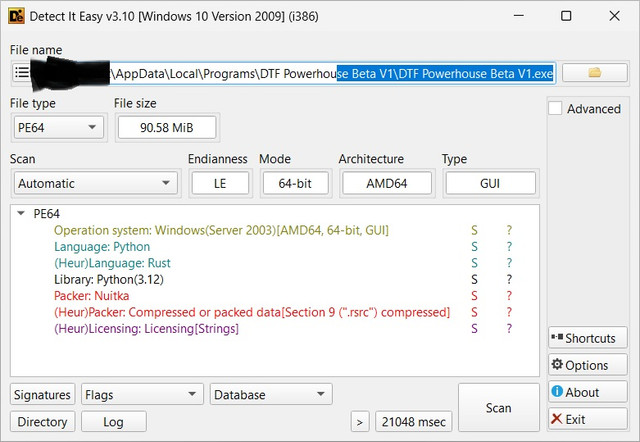Open the Options dialog

click(x=587, y=364)
